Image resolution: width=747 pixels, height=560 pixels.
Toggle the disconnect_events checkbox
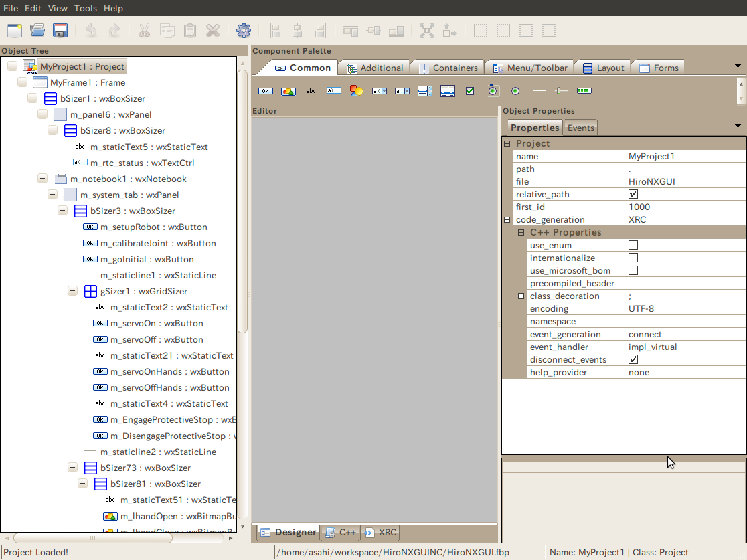click(633, 360)
